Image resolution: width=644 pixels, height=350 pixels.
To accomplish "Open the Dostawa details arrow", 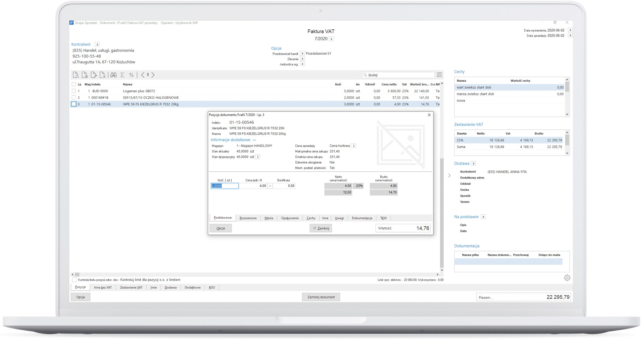I will [x=473, y=164].
